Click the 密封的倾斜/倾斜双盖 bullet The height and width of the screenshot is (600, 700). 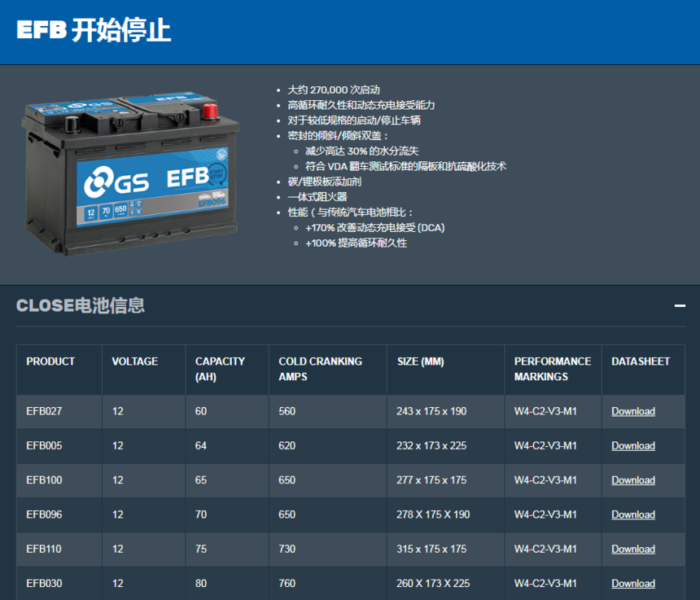click(x=338, y=136)
